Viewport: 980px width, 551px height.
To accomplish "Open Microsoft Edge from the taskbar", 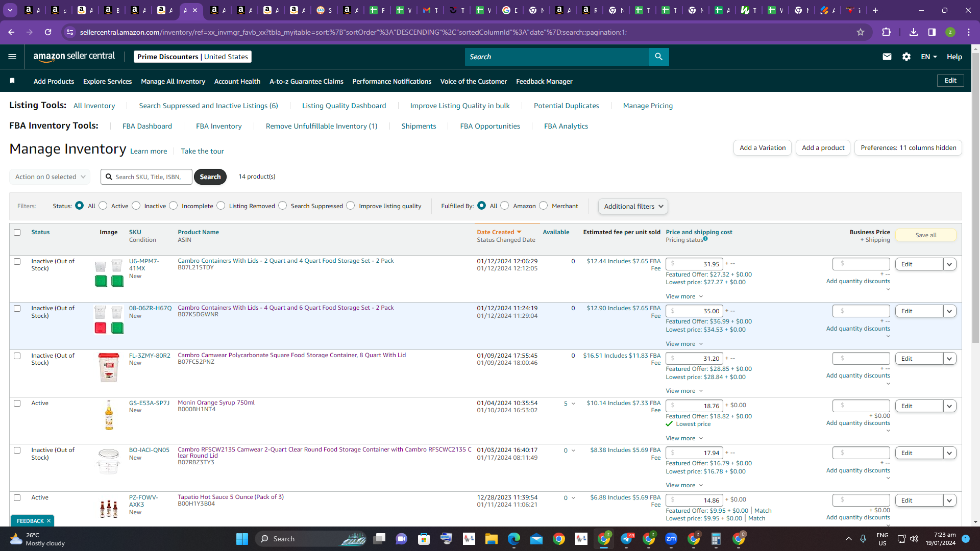I will pos(513,539).
